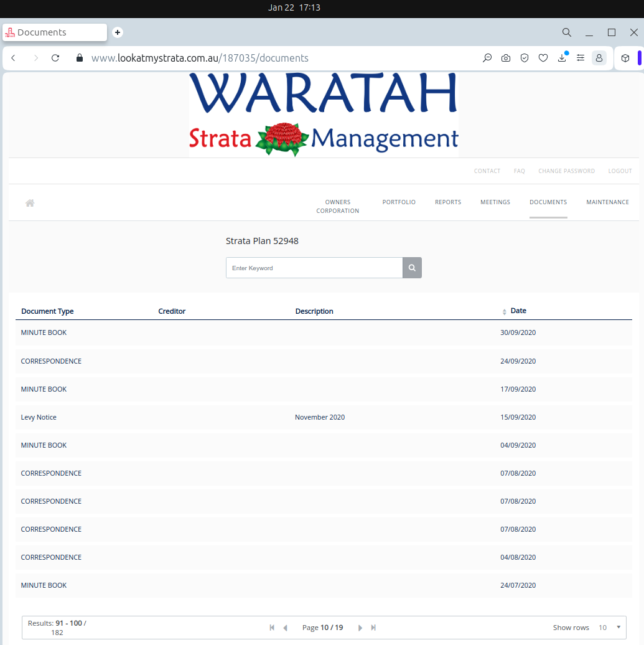The image size is (644, 645).
Task: Open Minute Book dated 30/09/2020
Action: 324,332
